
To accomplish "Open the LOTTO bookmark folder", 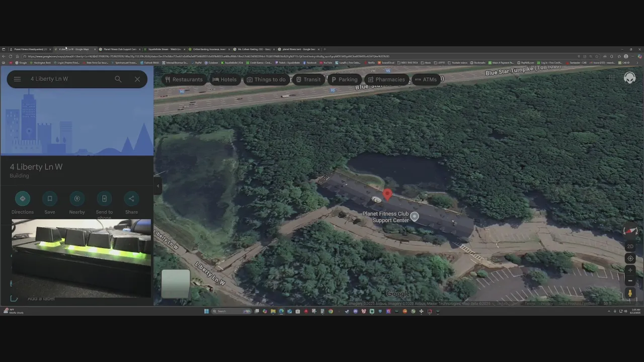I will 439,63.
